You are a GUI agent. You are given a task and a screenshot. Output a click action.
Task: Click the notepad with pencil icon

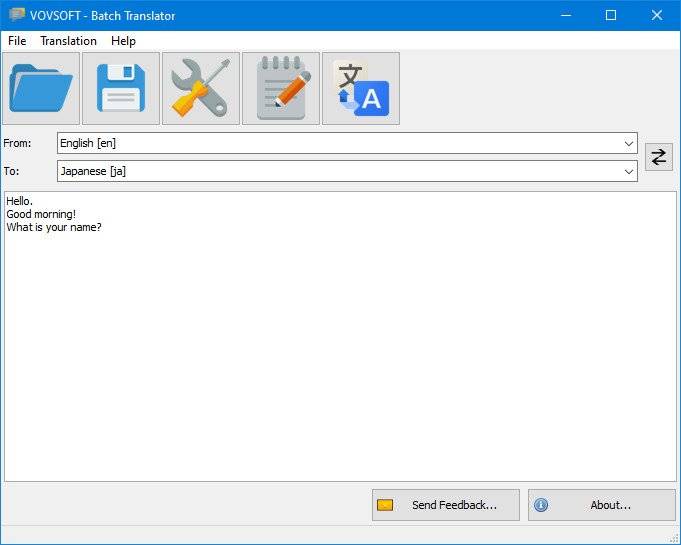281,89
